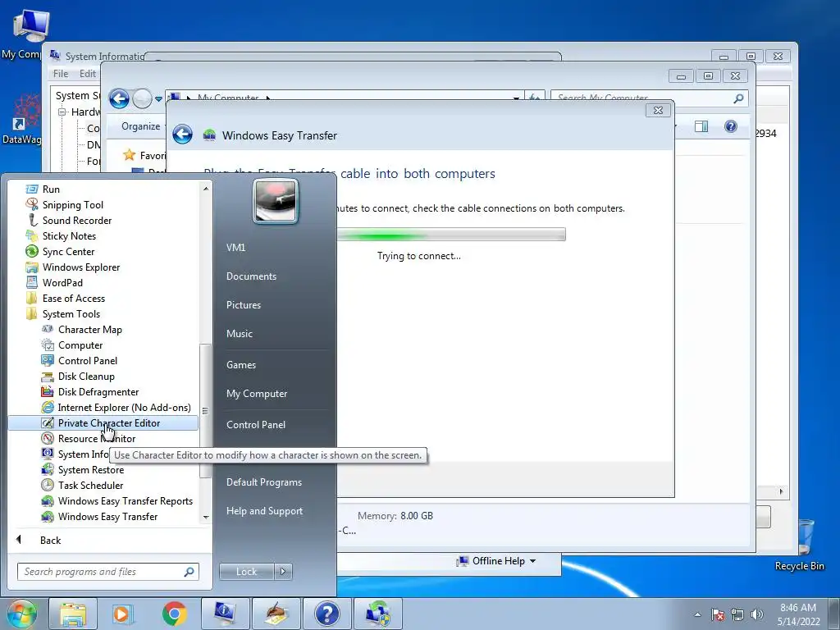Launch Private Character Editor
This screenshot has width=840, height=630.
[x=103, y=422]
